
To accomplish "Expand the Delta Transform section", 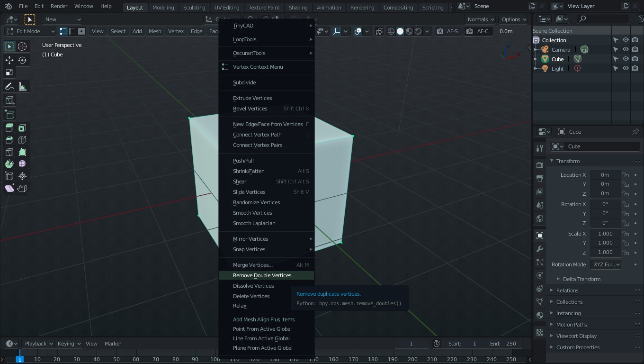I will tap(581, 279).
